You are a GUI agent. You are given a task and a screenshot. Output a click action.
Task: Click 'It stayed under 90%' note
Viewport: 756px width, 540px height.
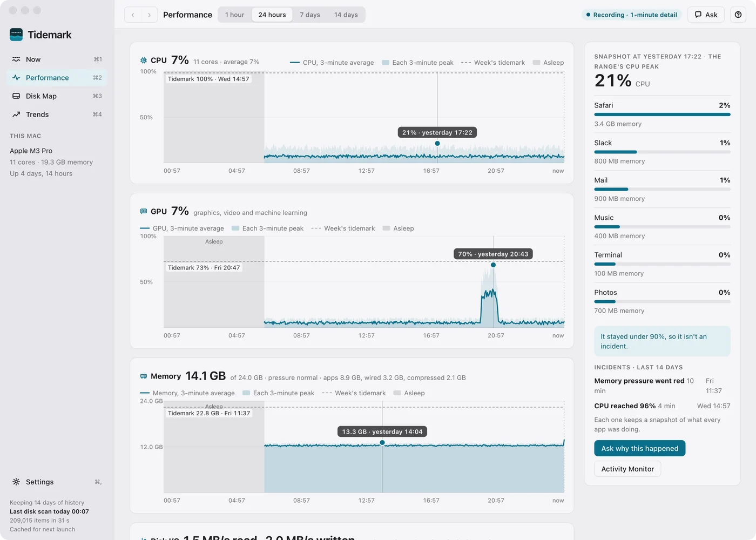click(662, 341)
